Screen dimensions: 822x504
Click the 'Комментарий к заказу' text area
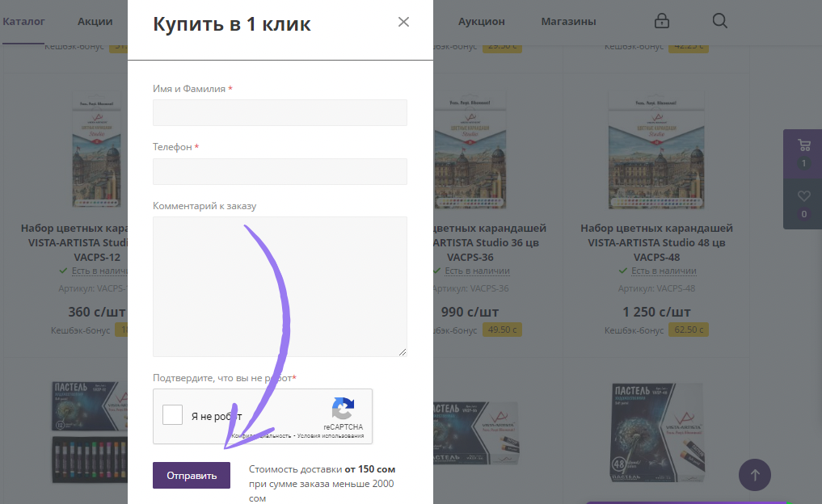coord(280,286)
